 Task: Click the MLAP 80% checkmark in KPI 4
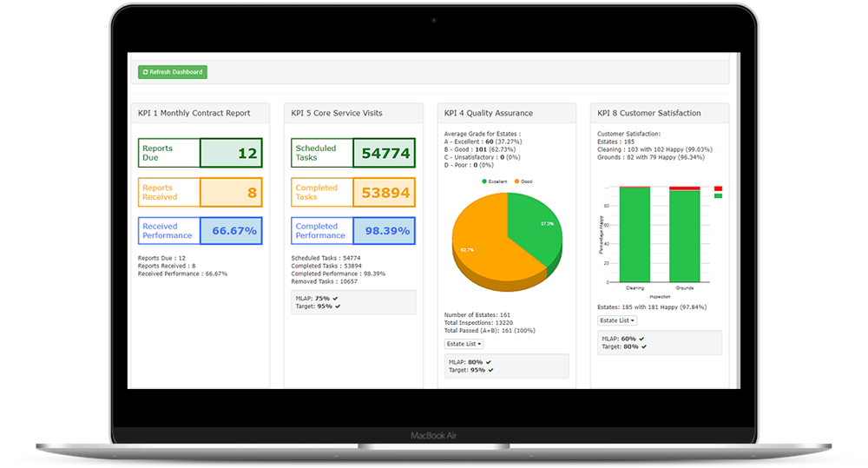click(x=489, y=361)
